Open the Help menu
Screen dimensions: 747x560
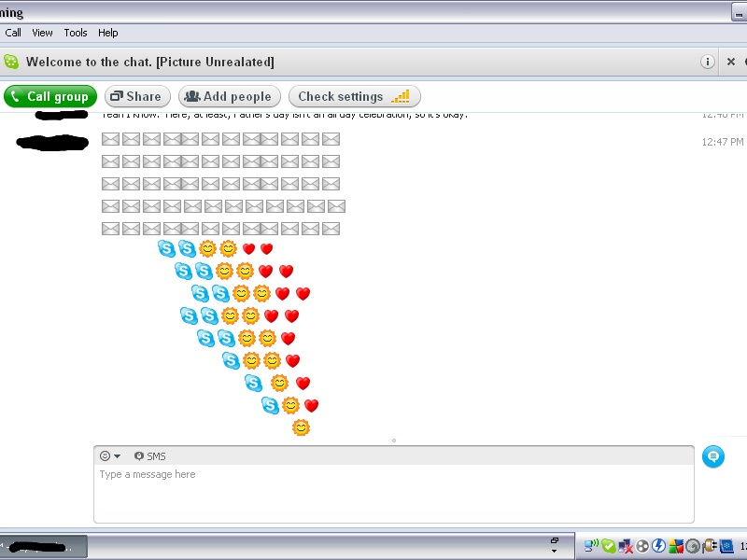(x=107, y=33)
